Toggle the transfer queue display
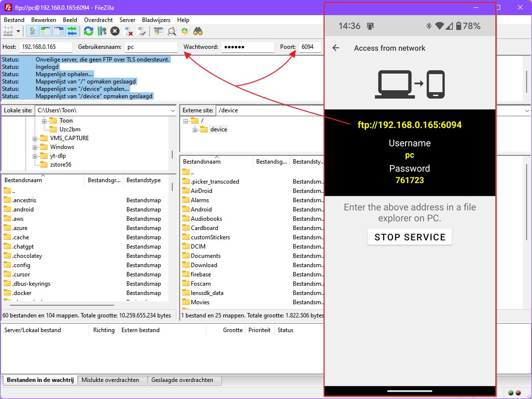532x399 pixels. [72, 31]
